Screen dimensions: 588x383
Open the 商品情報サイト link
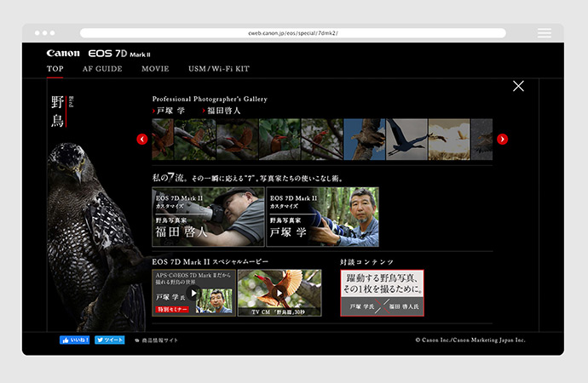tap(157, 340)
